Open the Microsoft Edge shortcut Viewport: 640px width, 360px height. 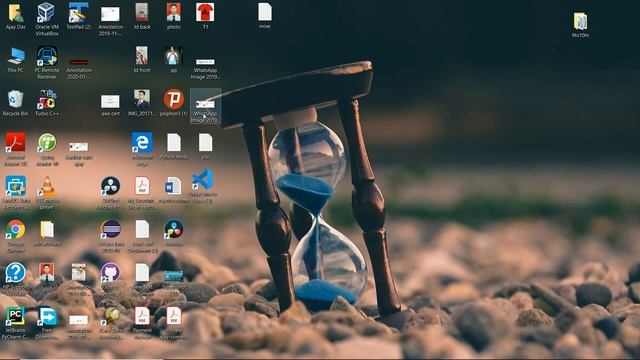(x=142, y=149)
